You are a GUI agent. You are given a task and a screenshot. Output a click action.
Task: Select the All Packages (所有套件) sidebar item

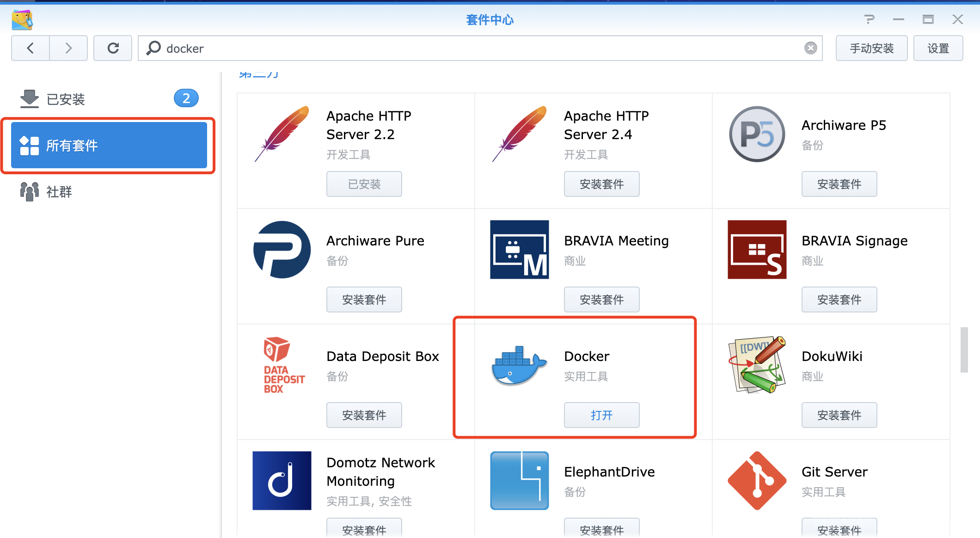[x=109, y=145]
